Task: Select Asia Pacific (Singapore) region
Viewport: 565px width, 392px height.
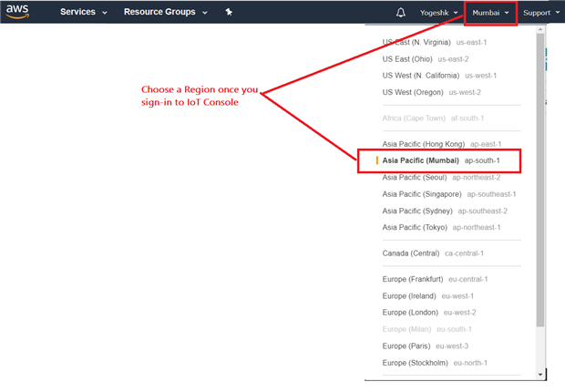Action: 449,194
